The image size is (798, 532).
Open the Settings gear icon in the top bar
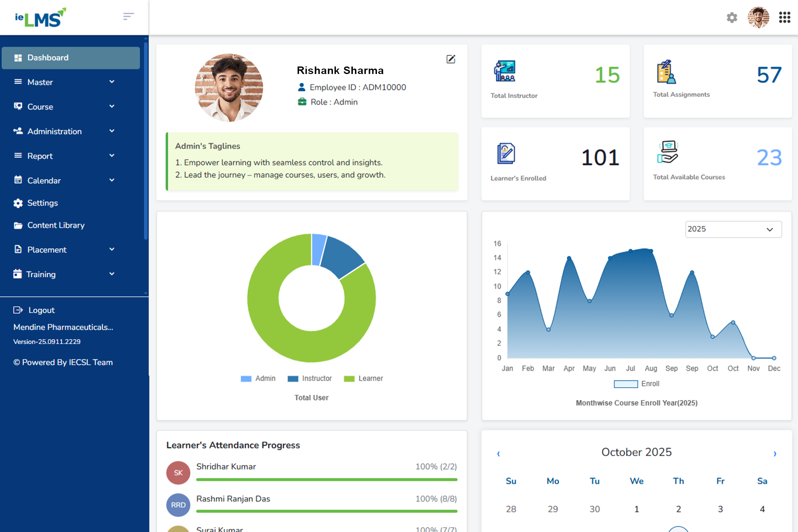point(732,17)
